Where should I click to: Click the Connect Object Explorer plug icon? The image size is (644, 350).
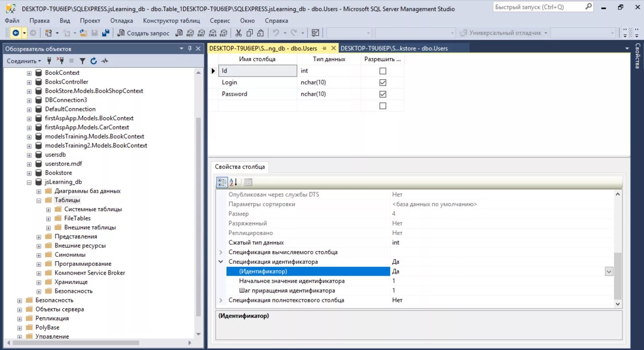(49, 61)
